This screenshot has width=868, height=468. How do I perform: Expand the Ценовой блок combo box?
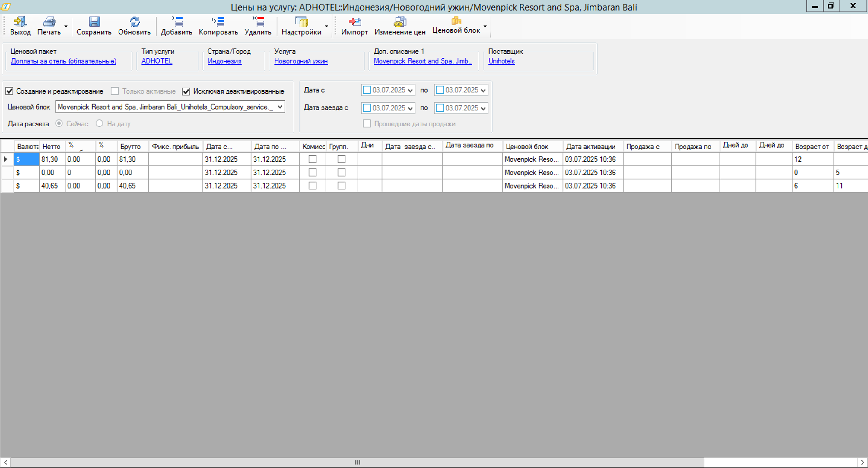pyautogui.click(x=280, y=107)
